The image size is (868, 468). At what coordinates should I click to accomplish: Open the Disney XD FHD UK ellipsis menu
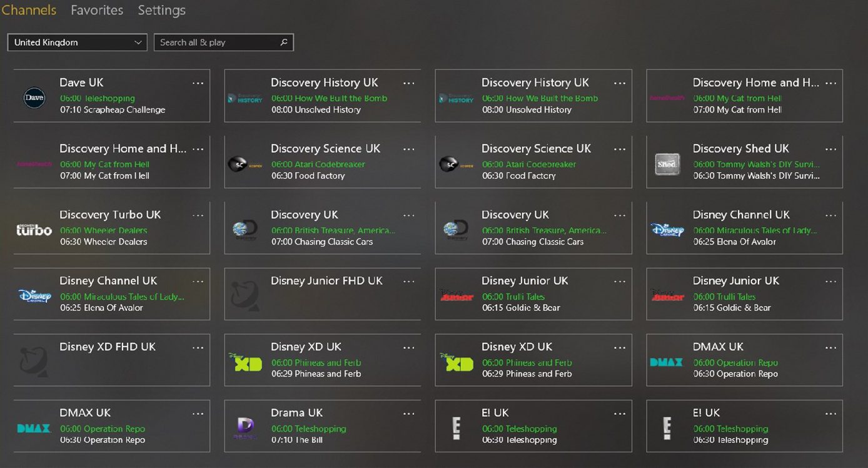pyautogui.click(x=198, y=348)
